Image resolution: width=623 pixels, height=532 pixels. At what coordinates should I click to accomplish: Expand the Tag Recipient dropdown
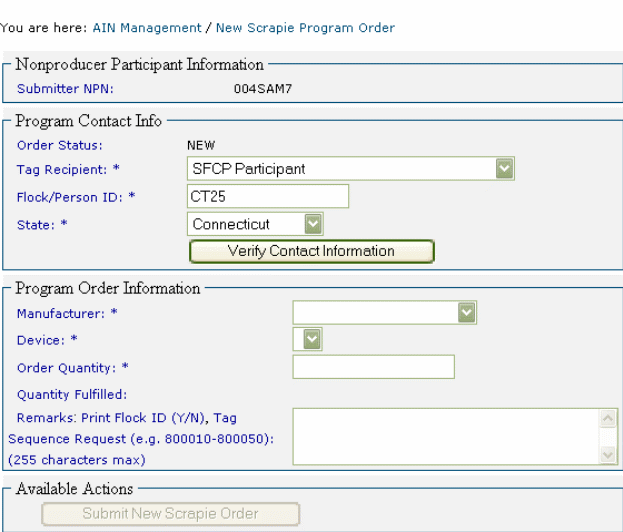click(x=504, y=169)
